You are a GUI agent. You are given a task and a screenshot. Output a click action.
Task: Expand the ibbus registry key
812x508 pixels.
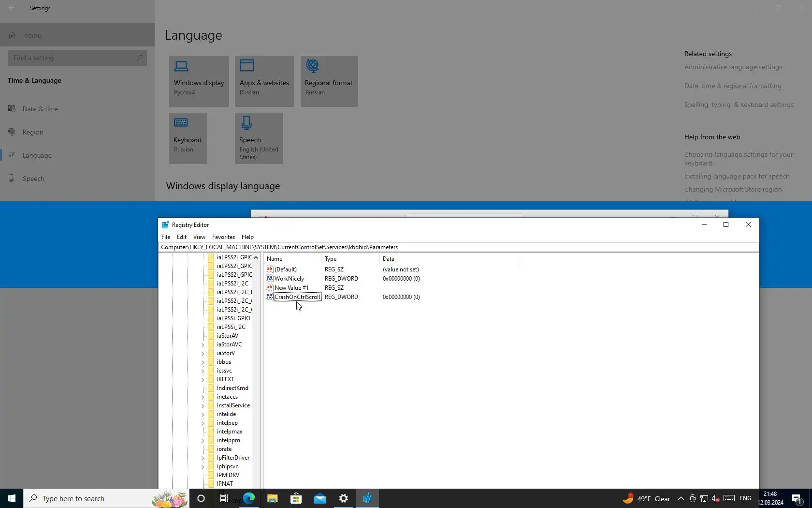tap(203, 362)
